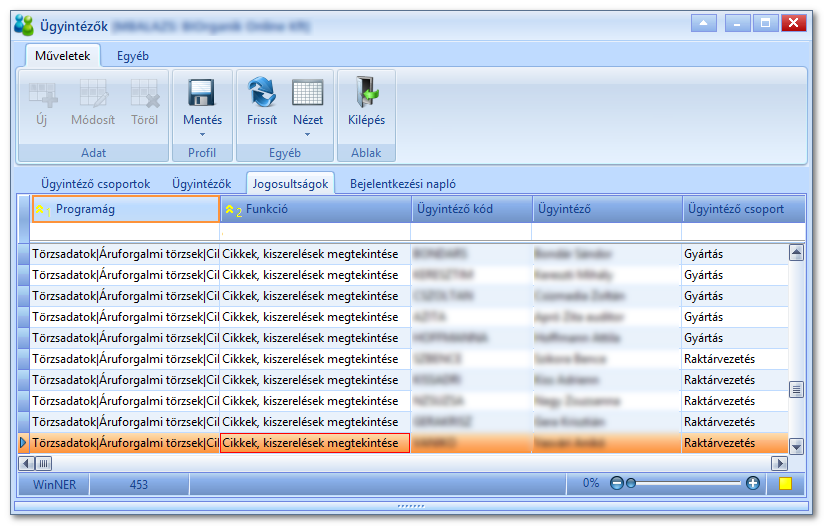Sort by the Programág column header
This screenshot has height=526, width=824.
pos(126,209)
